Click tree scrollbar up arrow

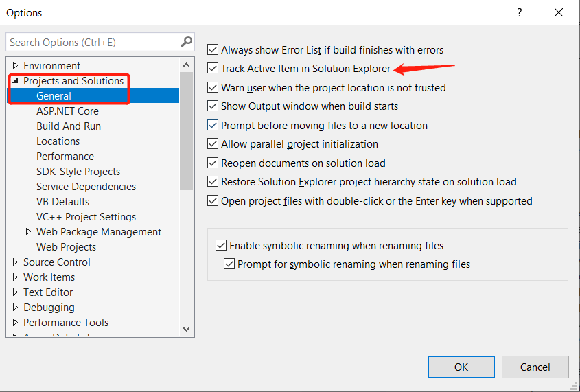point(187,65)
